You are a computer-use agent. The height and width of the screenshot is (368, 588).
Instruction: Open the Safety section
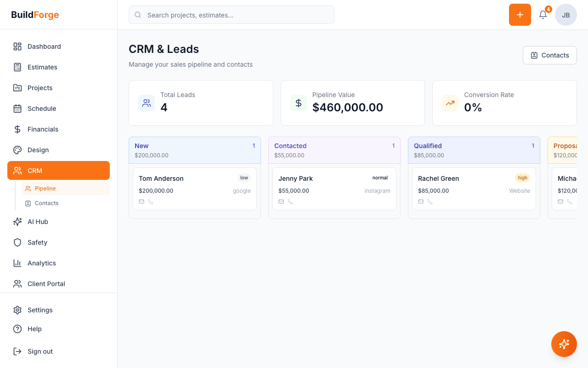[x=37, y=242]
